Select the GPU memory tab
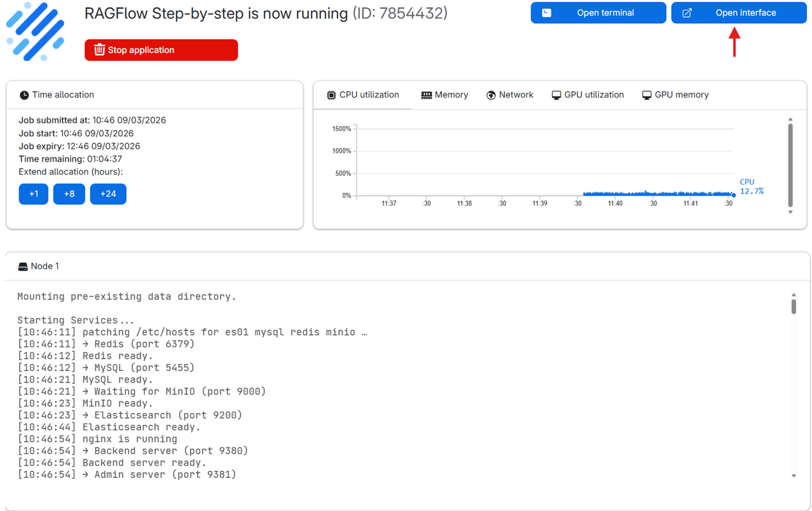The width and height of the screenshot is (812, 511). click(675, 95)
